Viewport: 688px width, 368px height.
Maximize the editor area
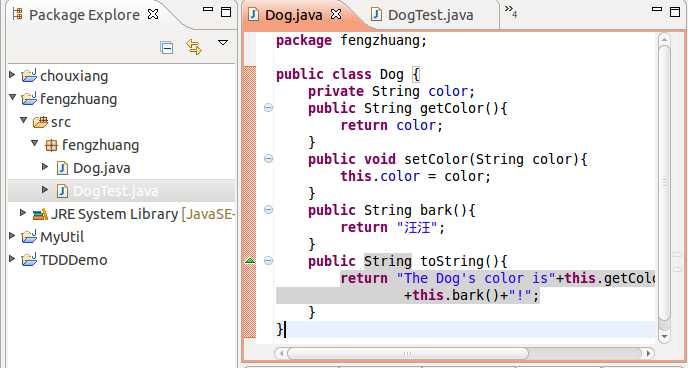point(675,11)
